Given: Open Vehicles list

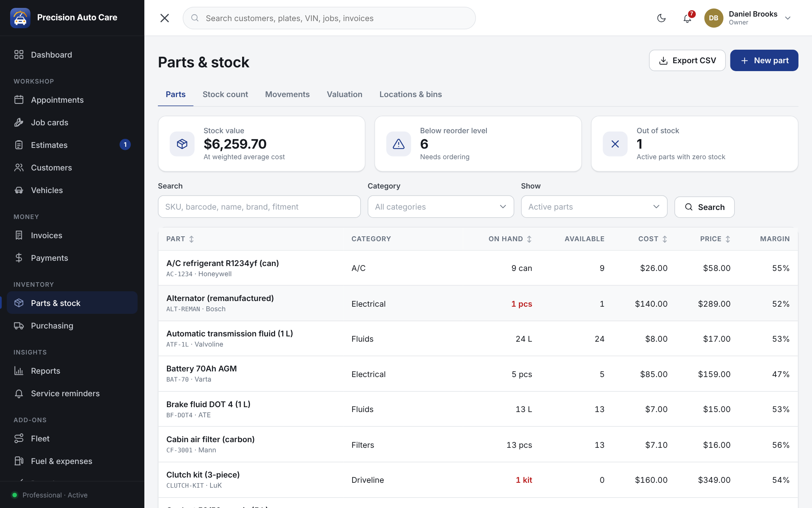Looking at the screenshot, I should point(72,190).
